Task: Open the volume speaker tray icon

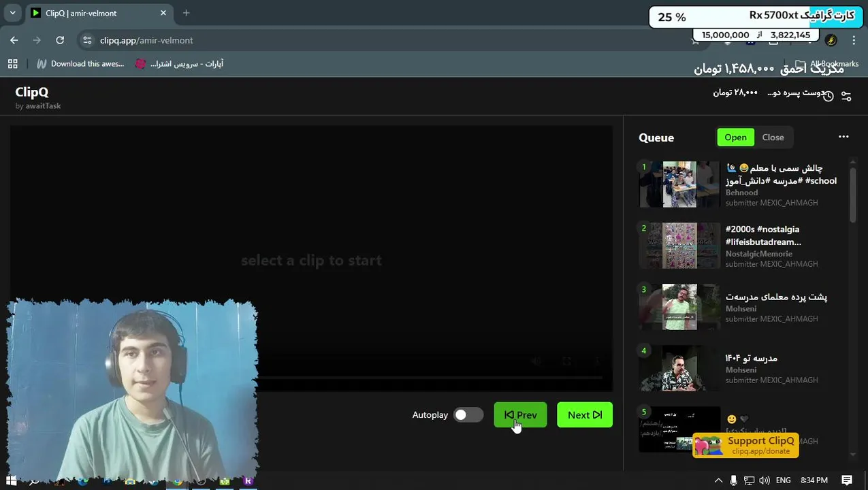Action: (765, 480)
